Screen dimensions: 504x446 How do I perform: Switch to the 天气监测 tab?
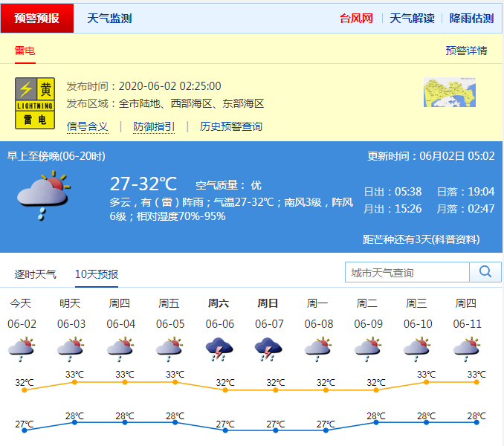point(109,19)
